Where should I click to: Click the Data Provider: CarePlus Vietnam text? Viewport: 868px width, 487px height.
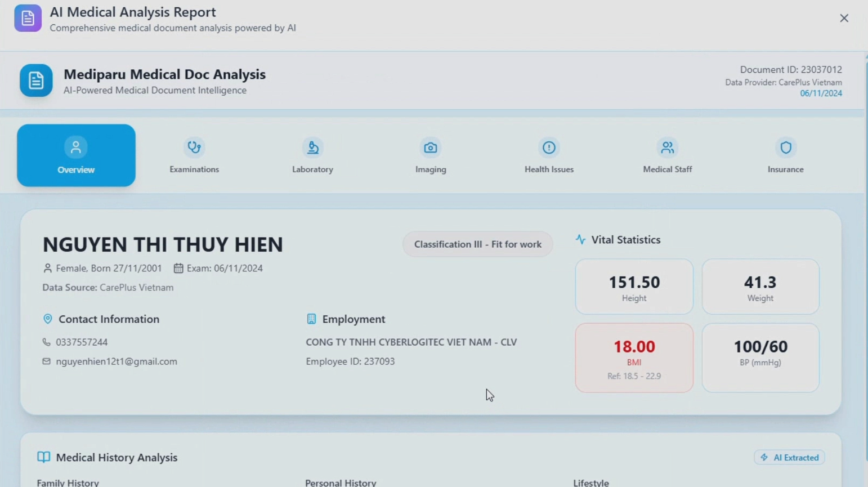[784, 82]
